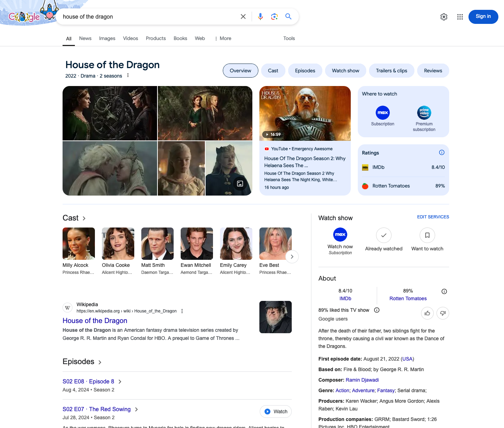Open the Episodes chip tab
Image resolution: width=504 pixels, height=428 pixels.
[x=305, y=71]
